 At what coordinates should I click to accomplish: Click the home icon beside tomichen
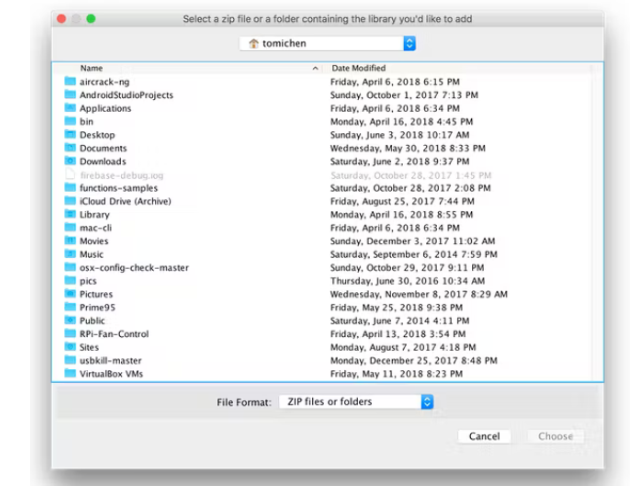click(253, 43)
